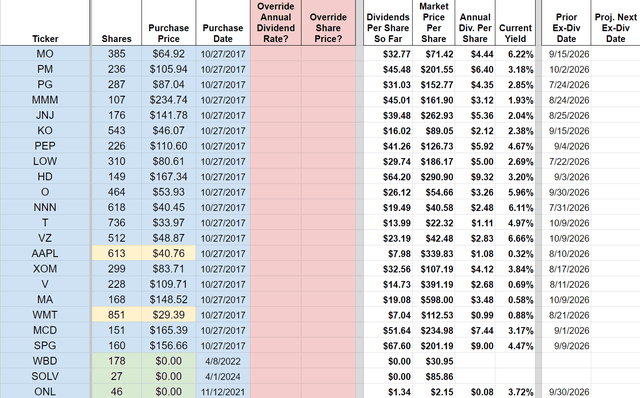The height and width of the screenshot is (398, 640).
Task: Select the SOLV ticker cell
Action: click(45, 376)
